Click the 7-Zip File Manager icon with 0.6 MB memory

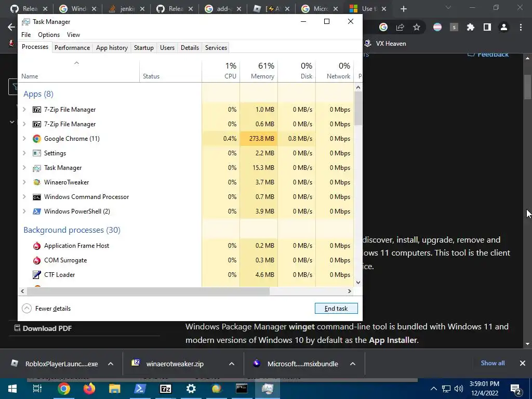coord(37,124)
